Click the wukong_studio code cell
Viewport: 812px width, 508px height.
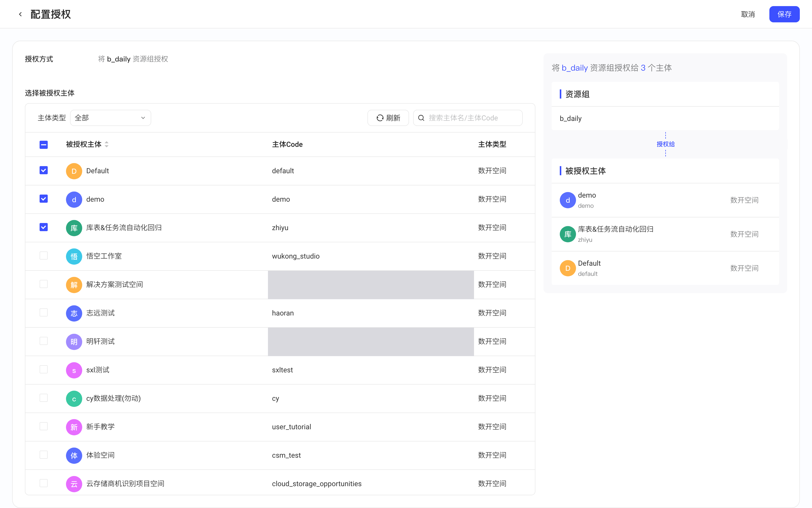(296, 256)
